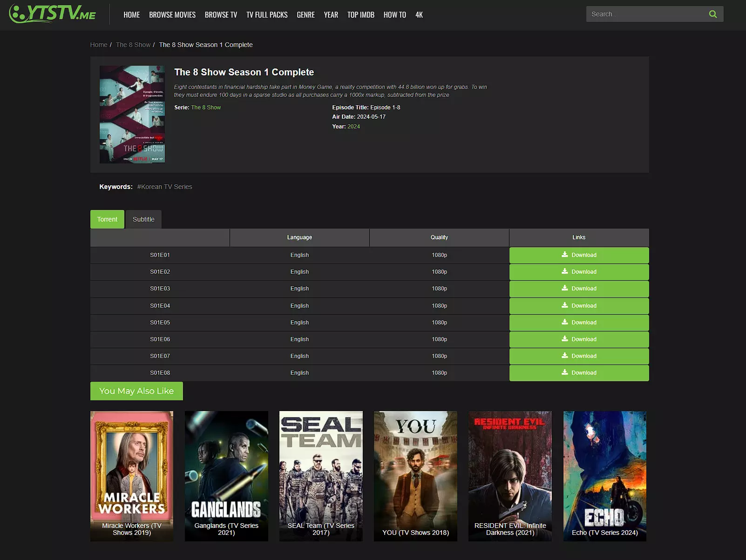Download episode S01E02 torrent
This screenshot has height=560, width=746.
coord(578,272)
